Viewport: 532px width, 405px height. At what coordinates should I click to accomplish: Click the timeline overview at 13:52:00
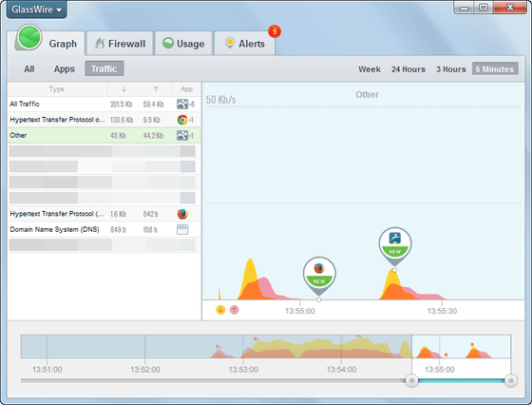(x=144, y=347)
